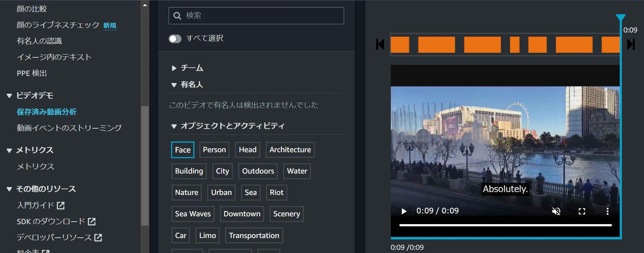This screenshot has width=644, height=253.
Task: Open the video more-options menu
Action: (608, 211)
